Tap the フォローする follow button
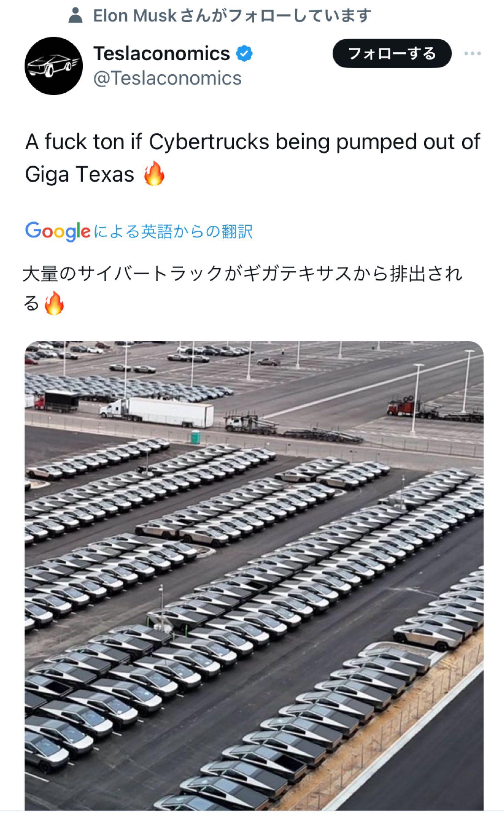This screenshot has width=504, height=821. click(392, 53)
